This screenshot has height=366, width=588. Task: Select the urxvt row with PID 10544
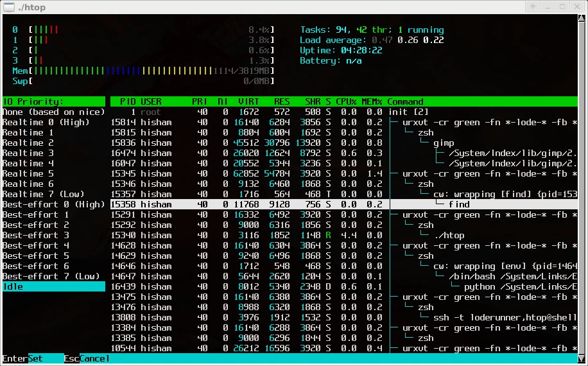tap(344, 349)
